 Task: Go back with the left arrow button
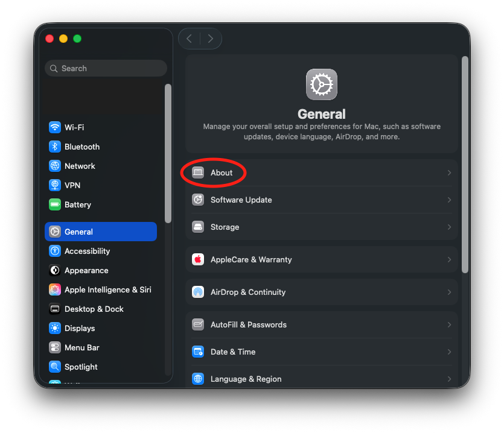point(190,39)
